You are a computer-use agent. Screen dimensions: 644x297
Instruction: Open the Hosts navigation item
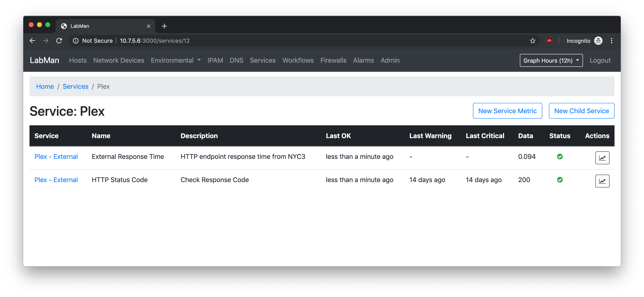[78, 60]
